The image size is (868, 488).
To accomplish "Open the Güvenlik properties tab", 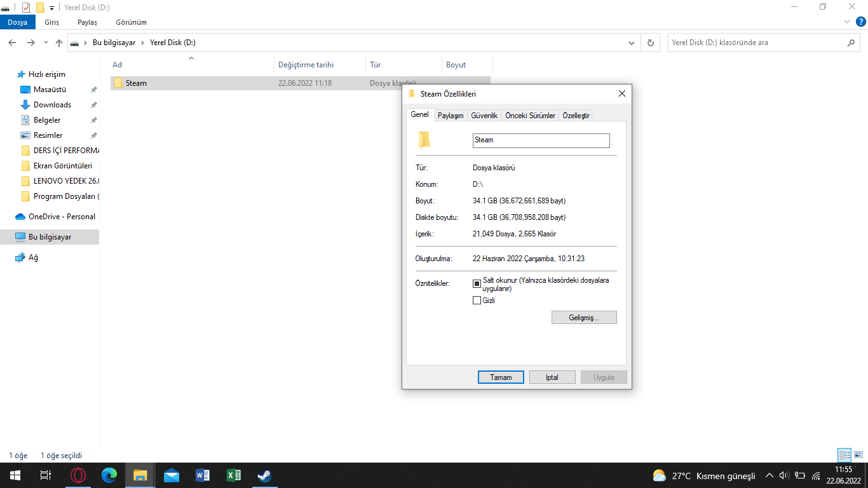I will click(x=484, y=116).
